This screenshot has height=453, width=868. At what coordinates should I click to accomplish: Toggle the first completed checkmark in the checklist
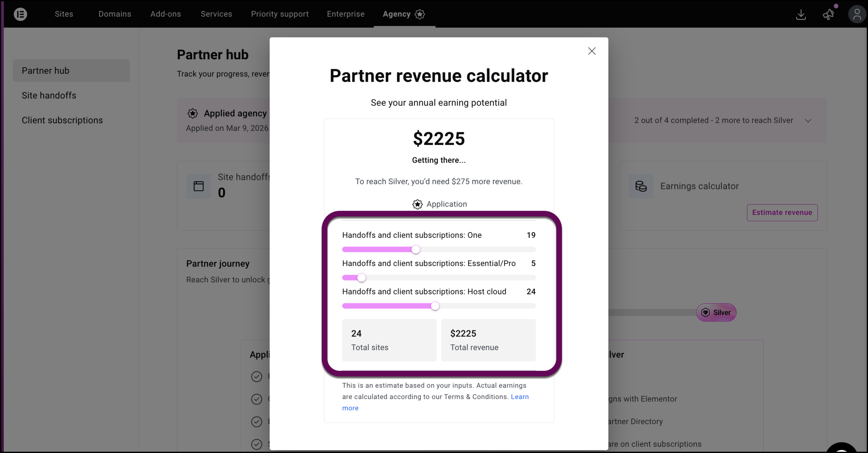257,377
